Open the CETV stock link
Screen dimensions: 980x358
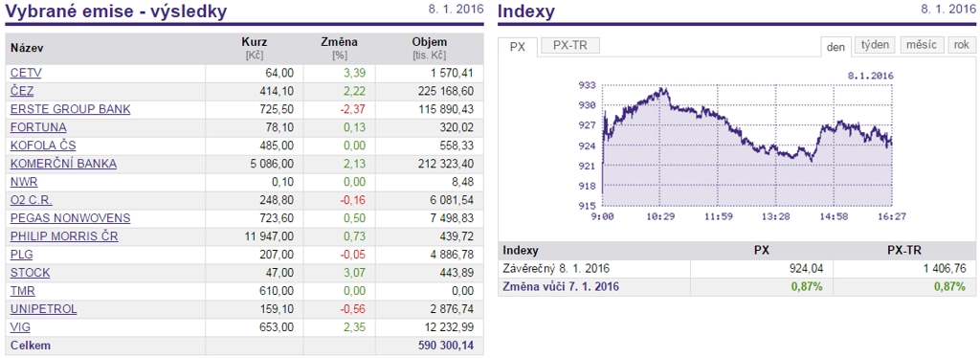point(26,73)
